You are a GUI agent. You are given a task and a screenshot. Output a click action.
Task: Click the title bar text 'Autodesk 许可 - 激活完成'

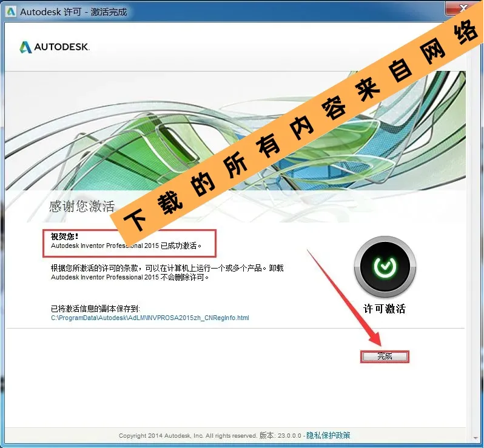tap(73, 12)
